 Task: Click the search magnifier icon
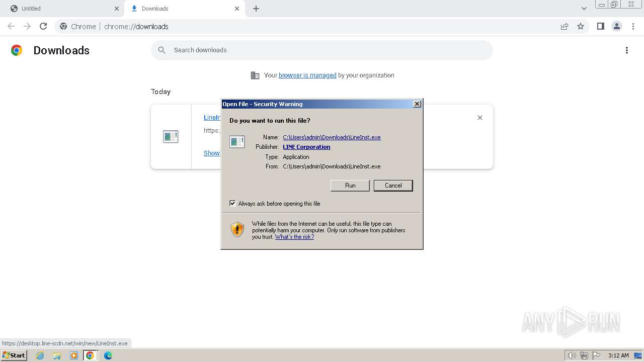pyautogui.click(x=162, y=50)
